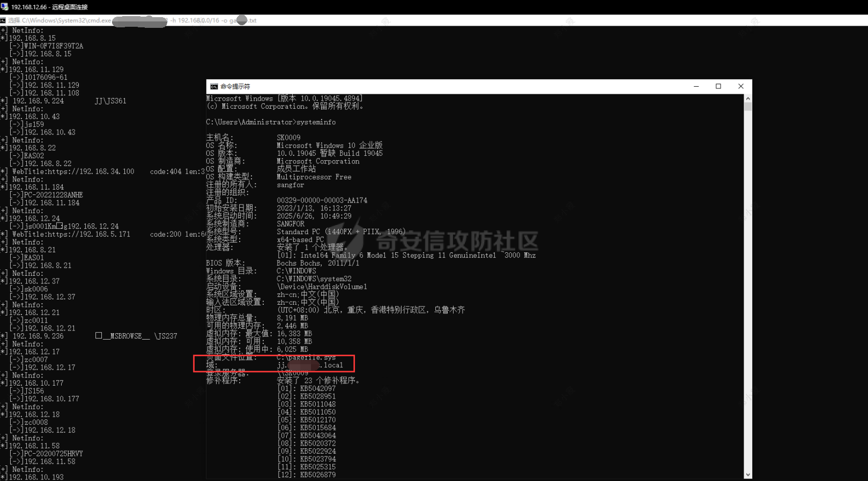Click system directory C:\WINDOWS\system32
Screen dimensions: 868x481
tap(314, 279)
